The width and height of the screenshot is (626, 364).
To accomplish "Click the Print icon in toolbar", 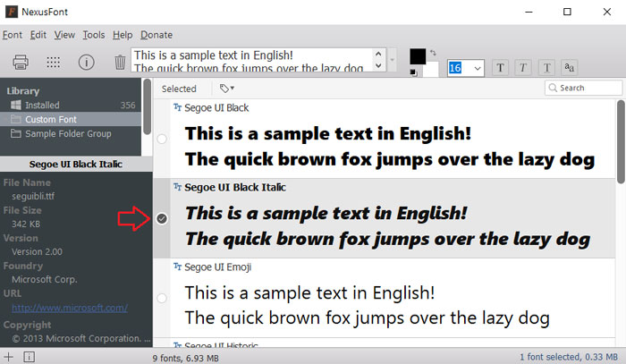I will [21, 63].
